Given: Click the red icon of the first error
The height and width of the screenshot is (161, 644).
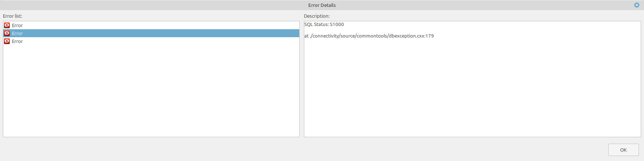Looking at the screenshot, I should click(7, 25).
